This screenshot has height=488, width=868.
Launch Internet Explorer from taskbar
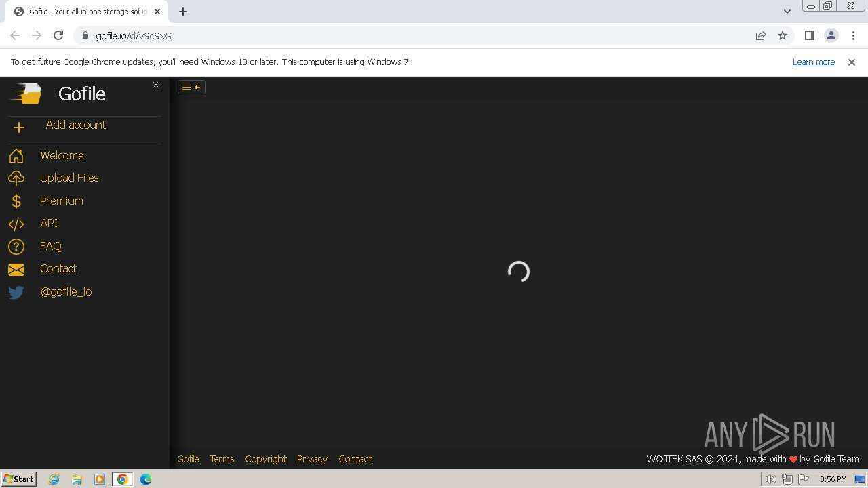54,479
